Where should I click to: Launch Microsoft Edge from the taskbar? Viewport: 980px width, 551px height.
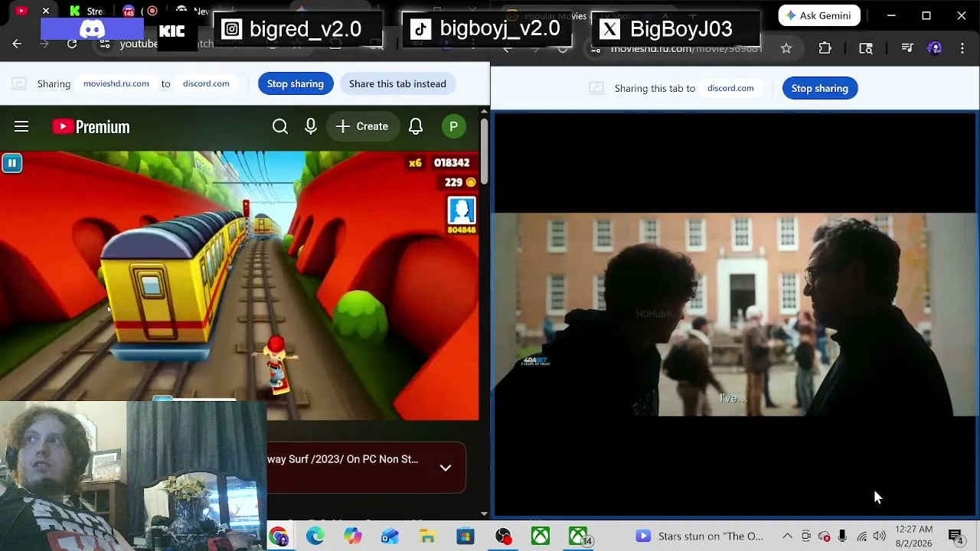pos(315,536)
